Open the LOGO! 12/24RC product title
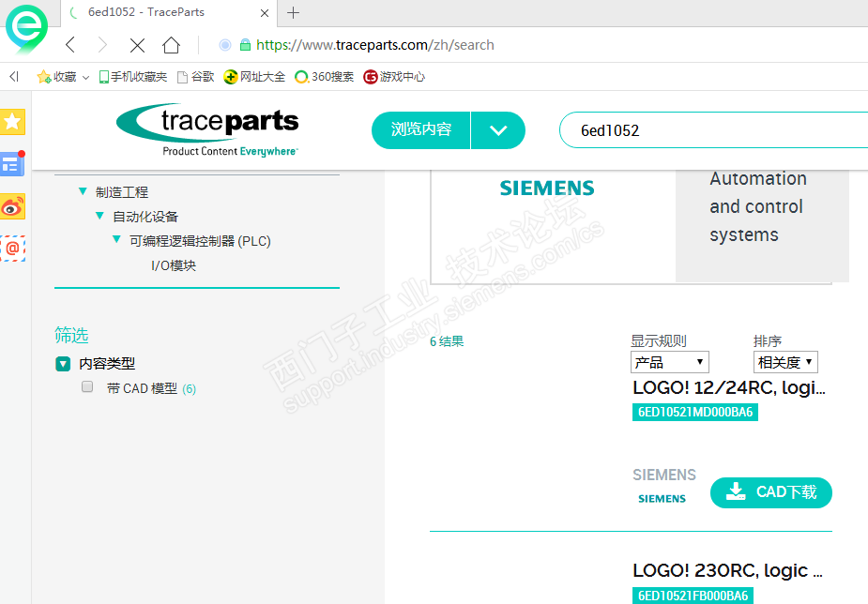 pos(729,387)
